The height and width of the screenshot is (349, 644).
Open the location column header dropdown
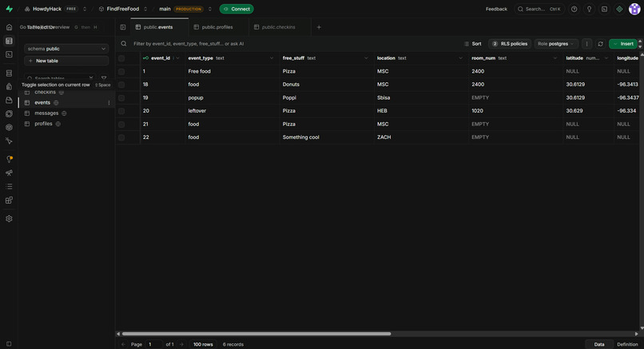pyautogui.click(x=460, y=58)
